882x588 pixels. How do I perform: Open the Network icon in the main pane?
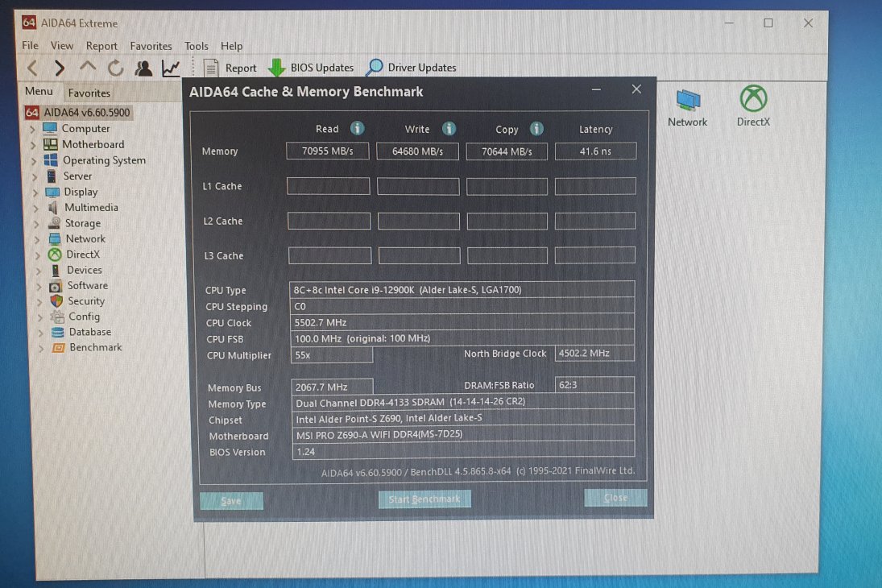tap(687, 101)
